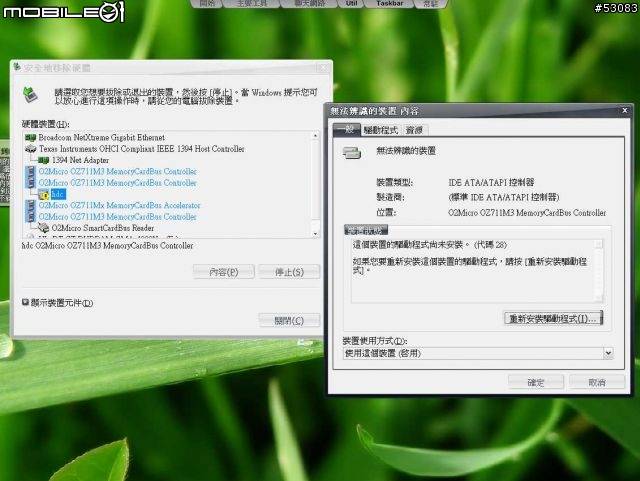Click the location value O2Micro OZ711M3 MemoryCardBus Controller
This screenshot has height=481, width=640.
pos(527,213)
